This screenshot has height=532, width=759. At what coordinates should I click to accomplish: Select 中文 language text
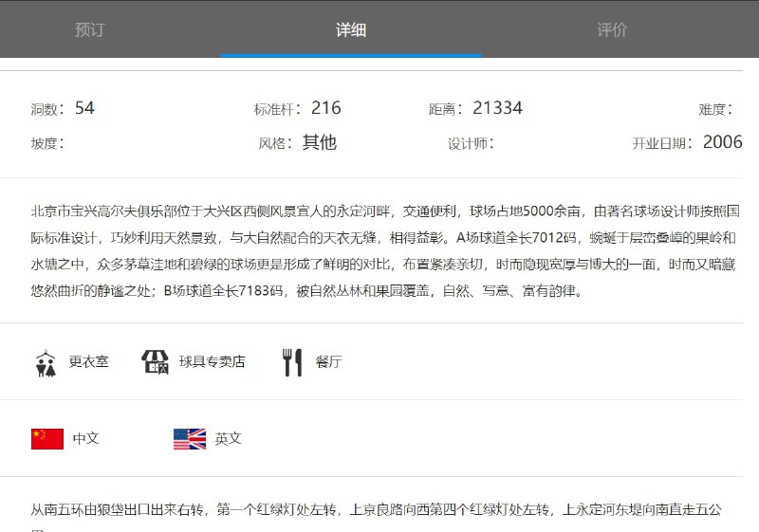(x=85, y=439)
